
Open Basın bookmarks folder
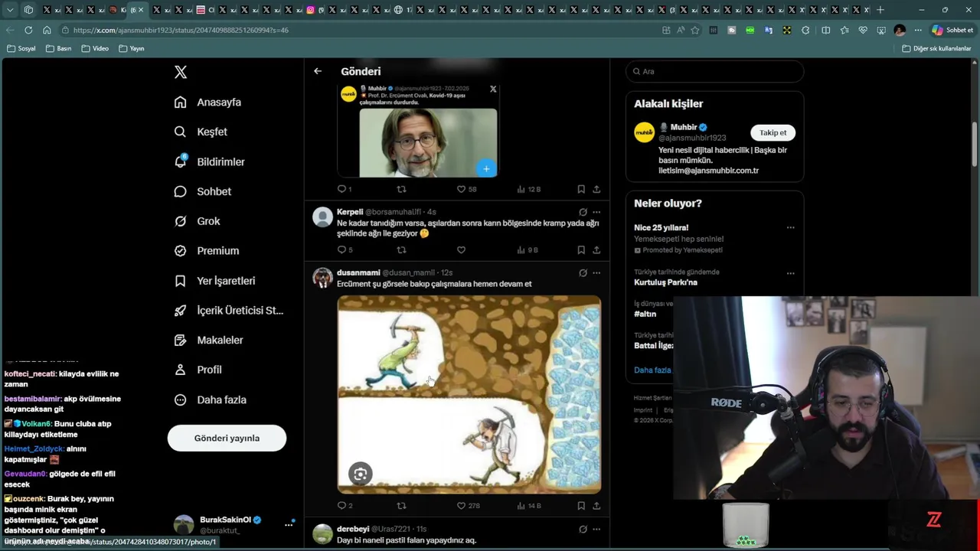click(x=59, y=48)
